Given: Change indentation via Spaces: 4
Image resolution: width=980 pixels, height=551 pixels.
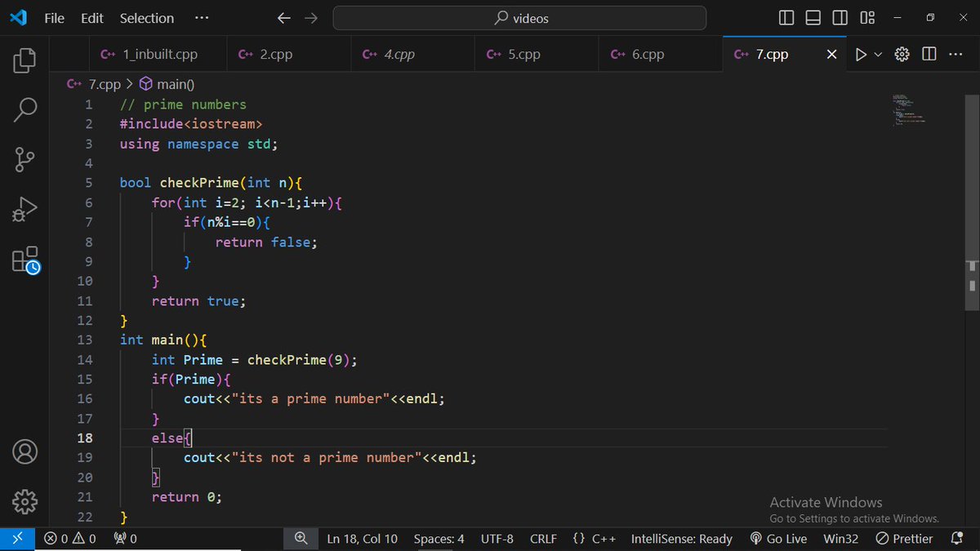Looking at the screenshot, I should click(439, 539).
